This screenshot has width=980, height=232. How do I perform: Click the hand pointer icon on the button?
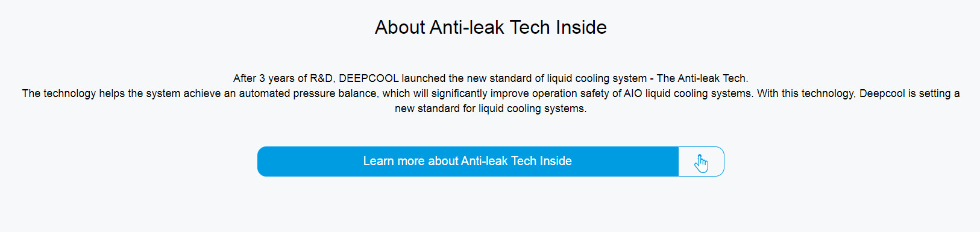click(x=701, y=163)
